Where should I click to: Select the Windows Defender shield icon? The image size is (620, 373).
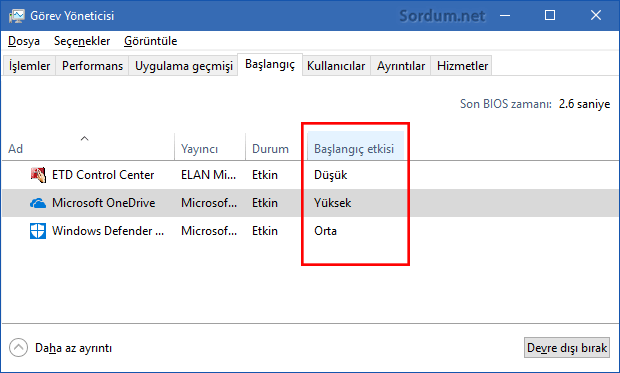pyautogui.click(x=38, y=231)
